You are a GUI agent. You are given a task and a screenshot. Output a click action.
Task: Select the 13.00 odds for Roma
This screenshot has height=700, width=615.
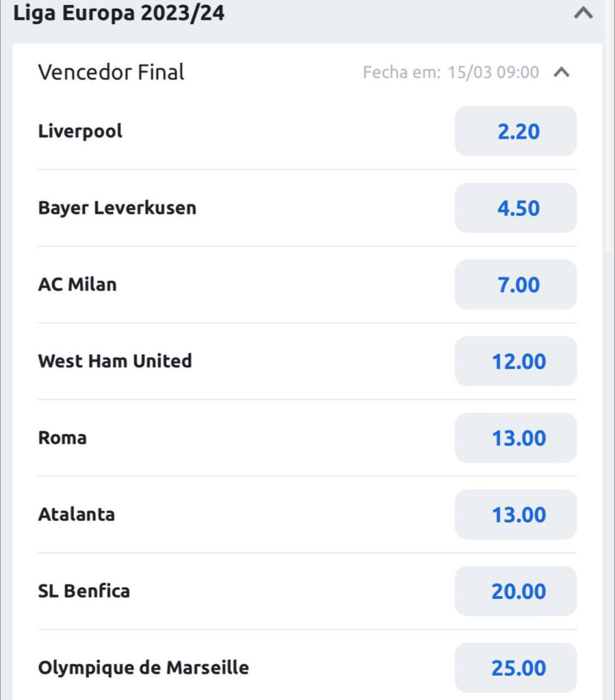(x=516, y=437)
